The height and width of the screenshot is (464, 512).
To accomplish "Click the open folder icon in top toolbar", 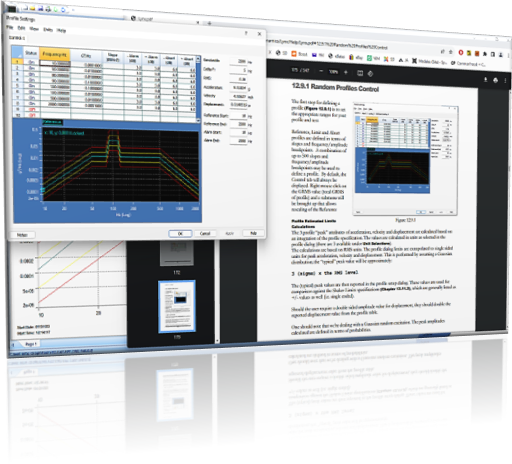I will coord(33,8).
